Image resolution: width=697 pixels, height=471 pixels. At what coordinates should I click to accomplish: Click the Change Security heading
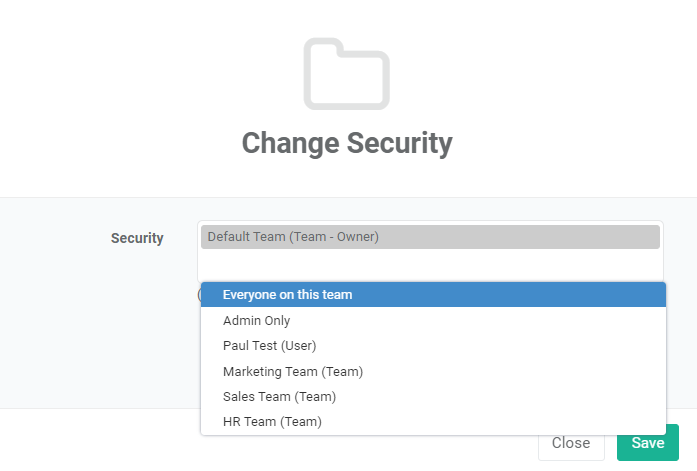347,143
